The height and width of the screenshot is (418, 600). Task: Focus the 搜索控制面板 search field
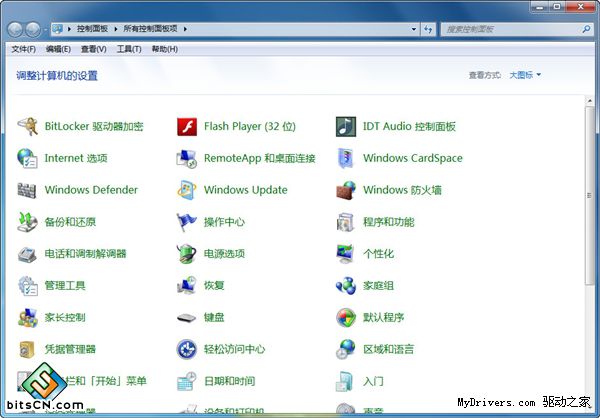pyautogui.click(x=517, y=29)
